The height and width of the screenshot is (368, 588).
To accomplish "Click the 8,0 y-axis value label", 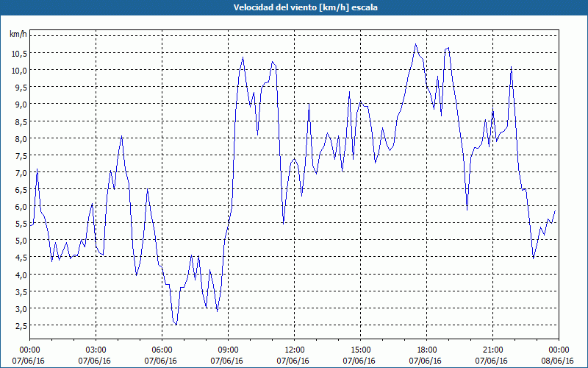I will tap(21, 138).
